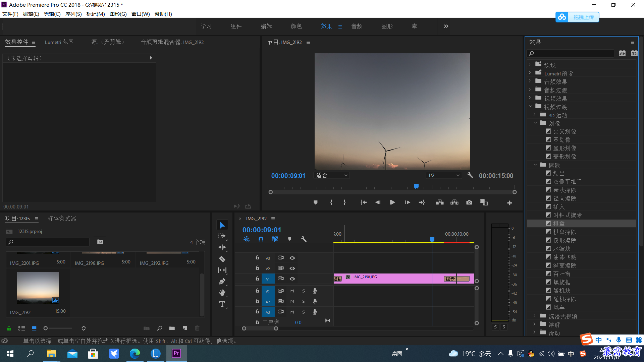Open the 窗口(W) menu
The image size is (644, 362).
tap(141, 14)
